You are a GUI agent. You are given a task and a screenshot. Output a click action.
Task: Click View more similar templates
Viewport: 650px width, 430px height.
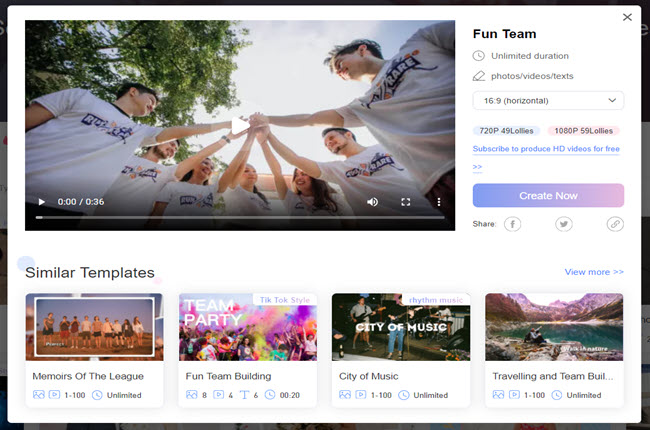point(594,272)
